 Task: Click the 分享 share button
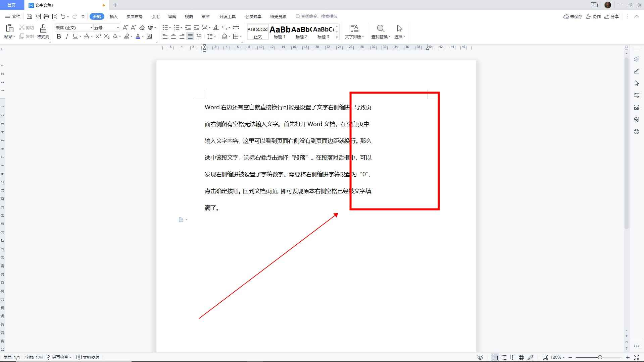(x=612, y=16)
